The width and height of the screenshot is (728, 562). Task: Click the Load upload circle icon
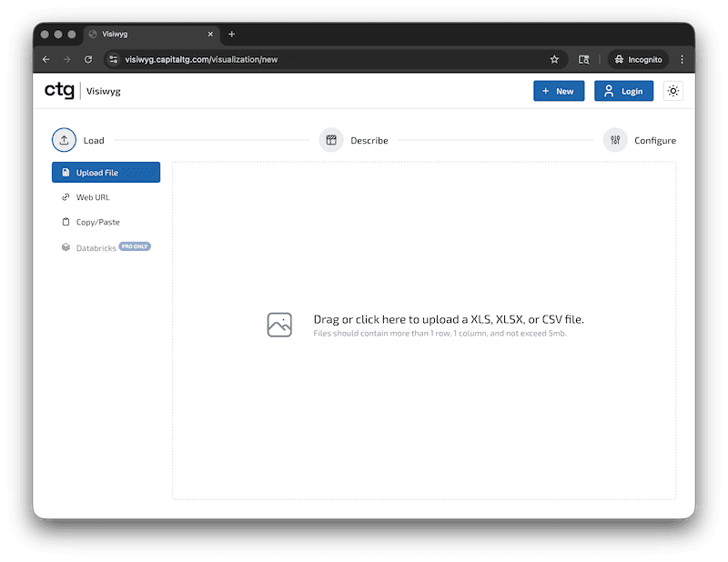(64, 140)
